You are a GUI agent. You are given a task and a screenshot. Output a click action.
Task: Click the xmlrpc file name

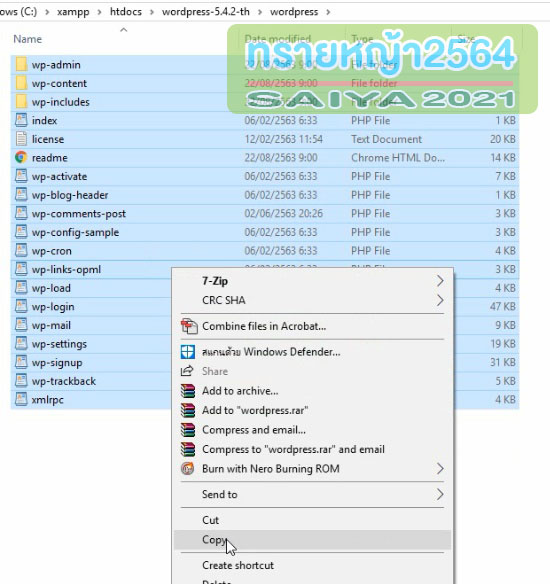[x=48, y=400]
